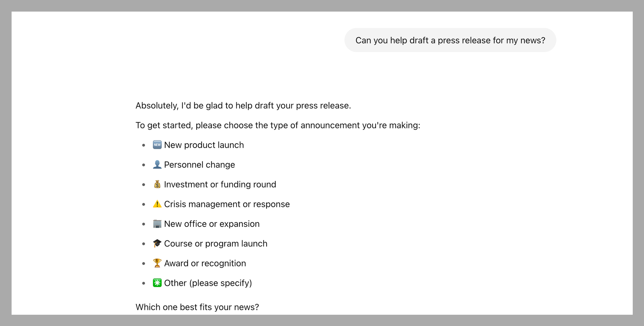644x326 pixels.
Task: Click 'Which one best fits your news?' text
Action: pyautogui.click(x=197, y=307)
